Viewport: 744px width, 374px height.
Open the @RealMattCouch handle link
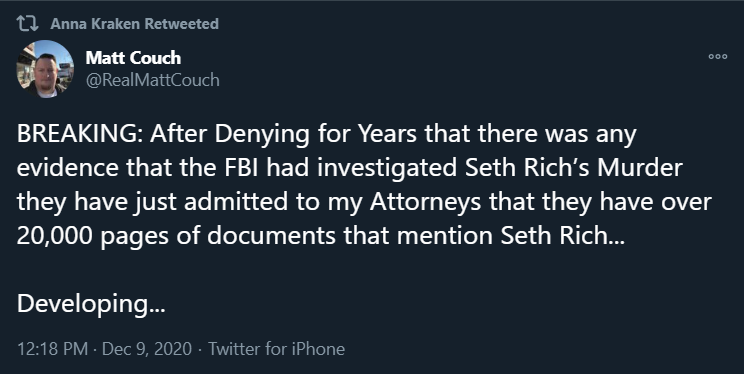pos(152,80)
